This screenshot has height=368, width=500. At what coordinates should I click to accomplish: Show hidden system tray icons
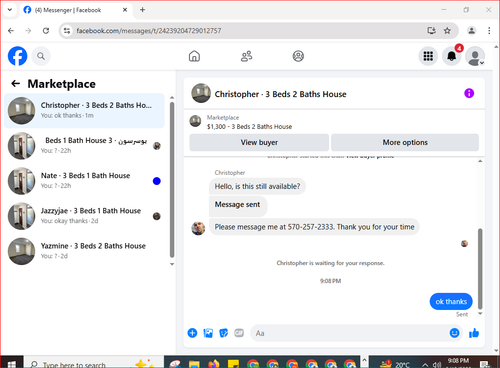425,364
